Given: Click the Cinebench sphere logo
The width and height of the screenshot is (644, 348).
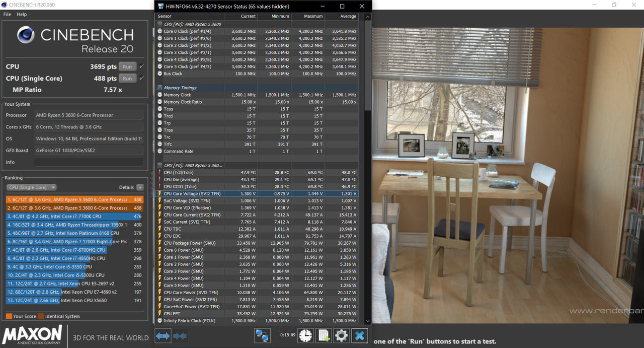Looking at the screenshot, I should 26,35.
